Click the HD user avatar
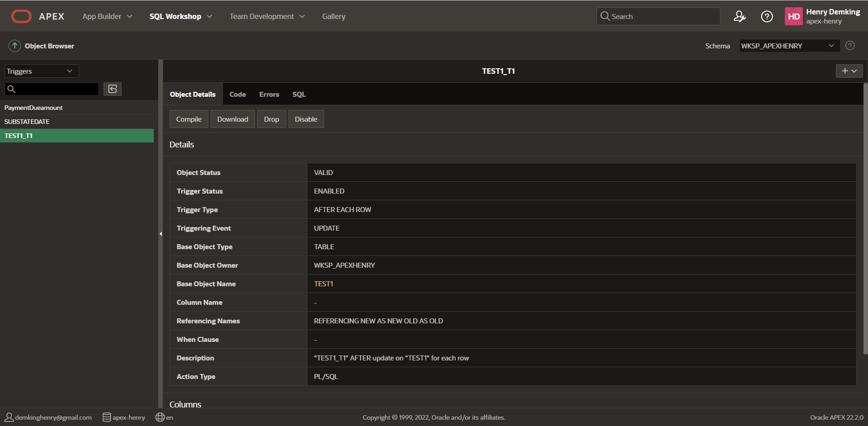The width and height of the screenshot is (868, 426). [x=793, y=16]
